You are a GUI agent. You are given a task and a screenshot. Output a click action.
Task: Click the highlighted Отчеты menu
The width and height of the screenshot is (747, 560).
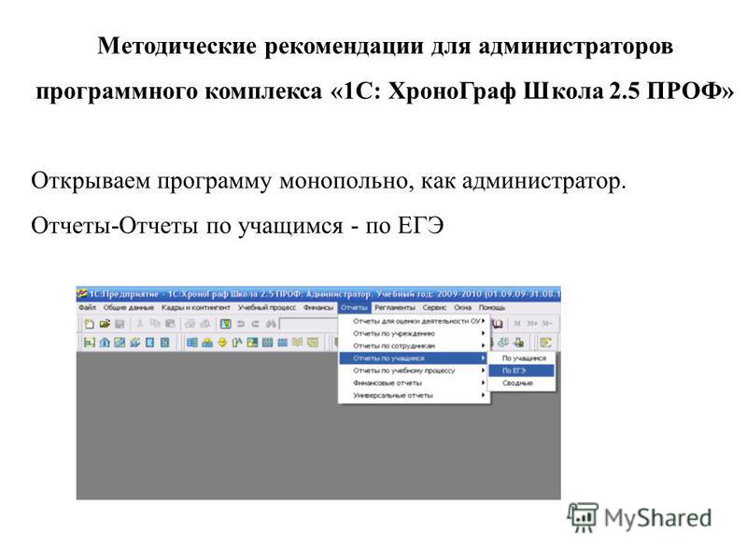354,308
